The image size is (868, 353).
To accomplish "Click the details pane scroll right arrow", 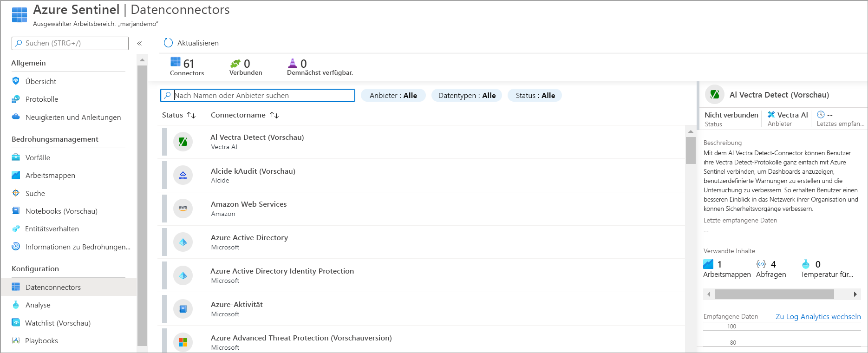I will click(x=855, y=294).
